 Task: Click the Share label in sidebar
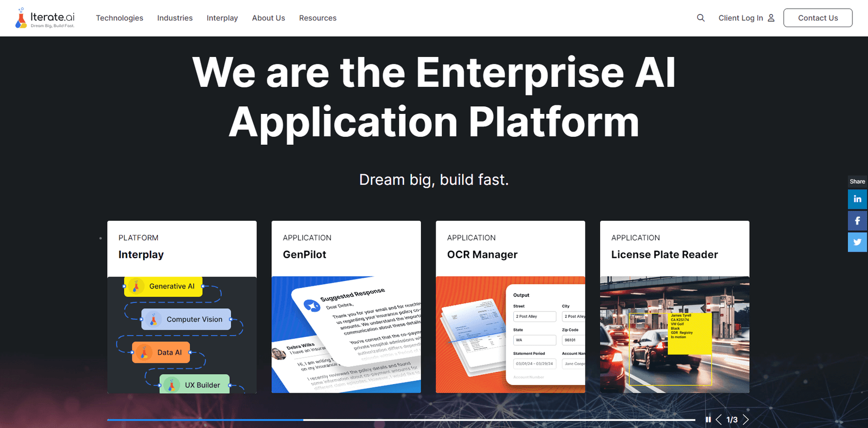pyautogui.click(x=857, y=181)
